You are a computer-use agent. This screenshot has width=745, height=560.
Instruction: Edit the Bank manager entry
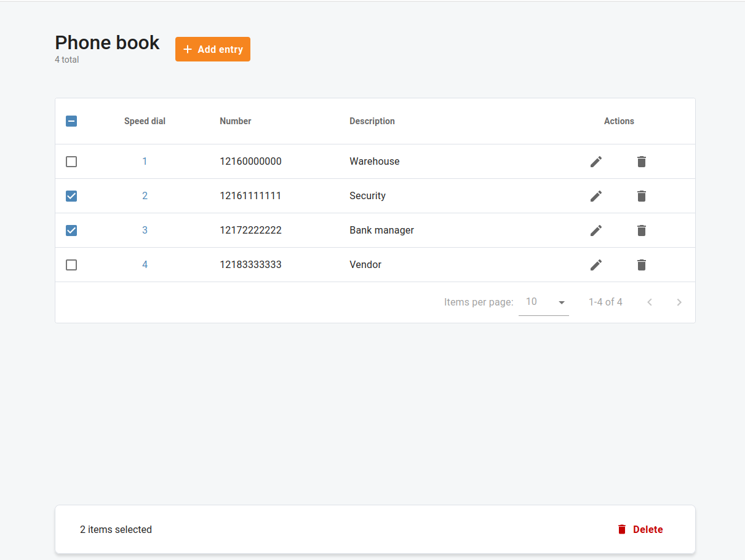596,231
